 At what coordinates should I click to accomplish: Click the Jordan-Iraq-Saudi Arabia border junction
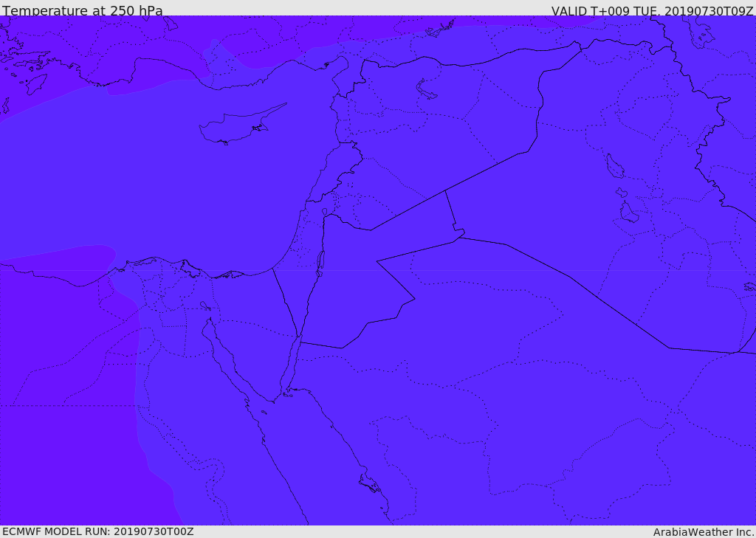(459, 236)
